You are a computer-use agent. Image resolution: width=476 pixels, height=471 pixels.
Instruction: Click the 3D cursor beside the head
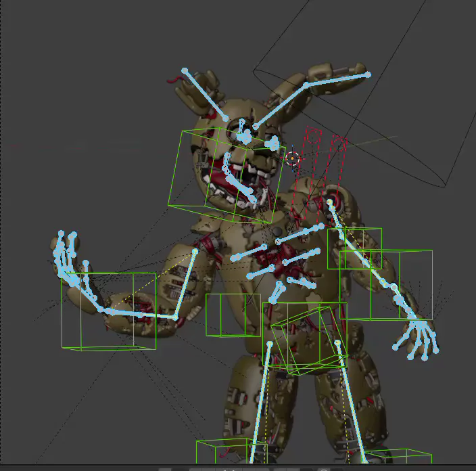292,158
